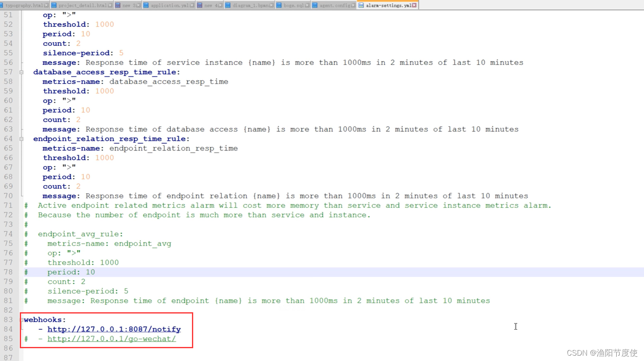The image size is (644, 361).
Task: Close the project_detail.html tab
Action: pos(110,5)
